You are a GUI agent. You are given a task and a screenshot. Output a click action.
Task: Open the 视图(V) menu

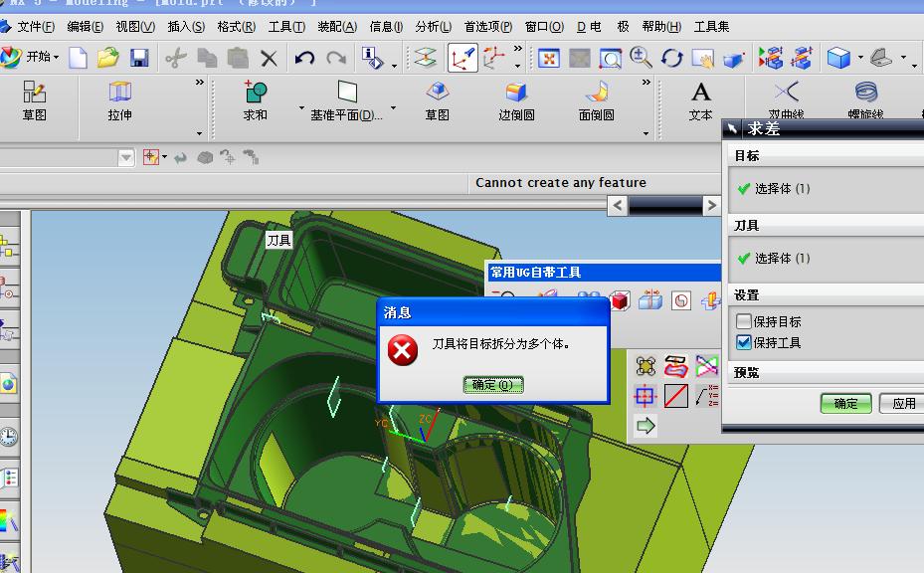135,27
